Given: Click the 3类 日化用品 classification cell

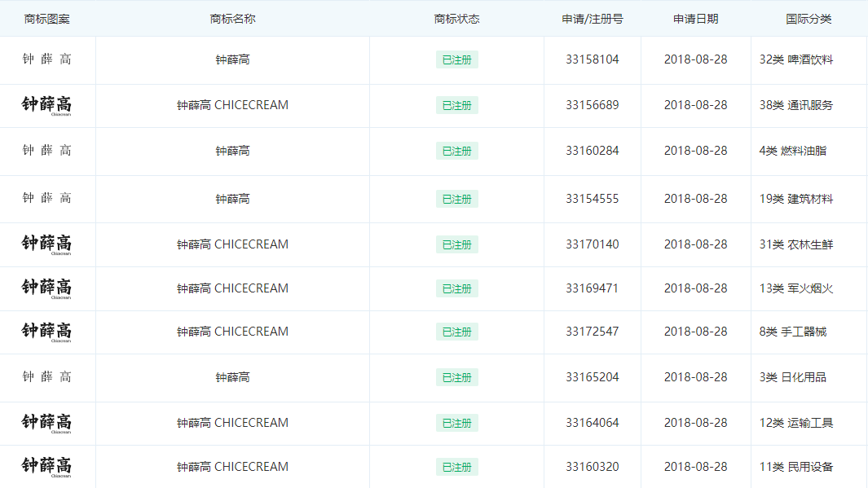Looking at the screenshot, I should pos(792,377).
